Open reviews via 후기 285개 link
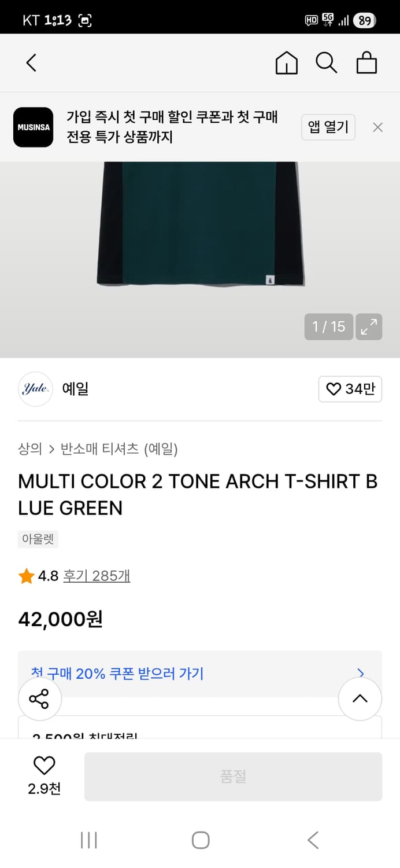The height and width of the screenshot is (868, 400). pos(97,575)
